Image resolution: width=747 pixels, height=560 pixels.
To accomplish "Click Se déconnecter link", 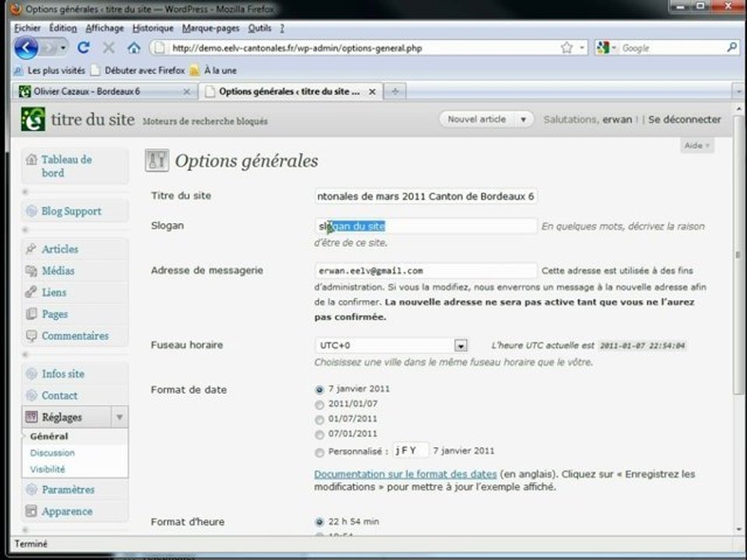I will coord(685,120).
